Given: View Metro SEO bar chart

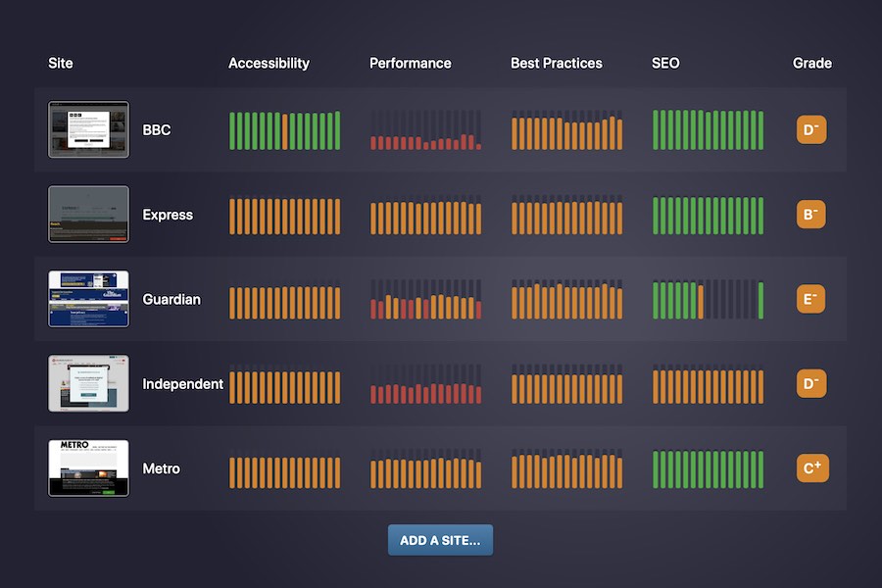Looking at the screenshot, I should (709, 468).
